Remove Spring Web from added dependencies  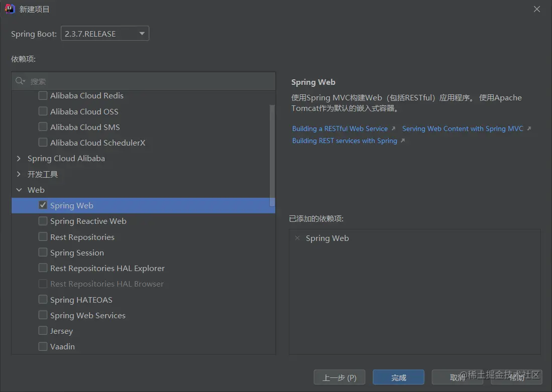297,238
